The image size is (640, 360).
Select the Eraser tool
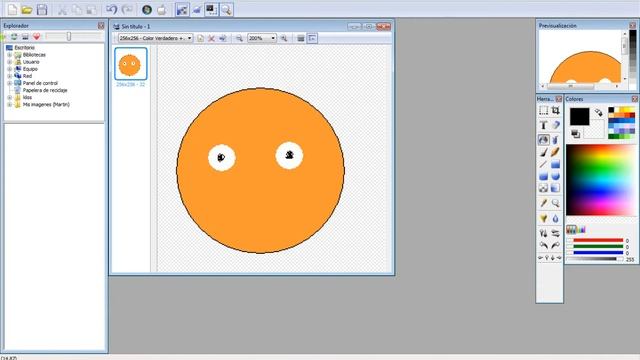pyautogui.click(x=556, y=125)
